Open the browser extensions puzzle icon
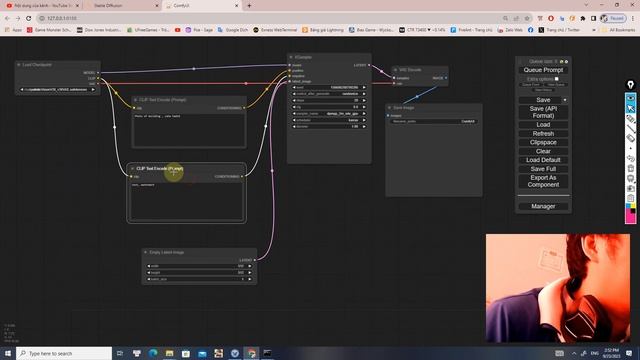This screenshot has height=360, width=640. 583,18
